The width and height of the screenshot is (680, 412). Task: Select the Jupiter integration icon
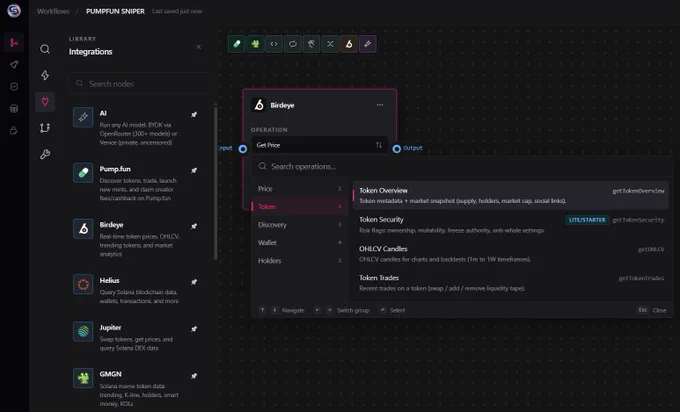point(83,331)
